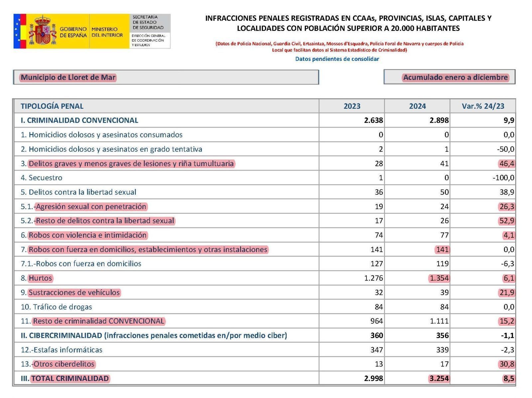The width and height of the screenshot is (532, 398).
Task: Select the Municipio de Lloret de Mar field
Action: [166, 77]
